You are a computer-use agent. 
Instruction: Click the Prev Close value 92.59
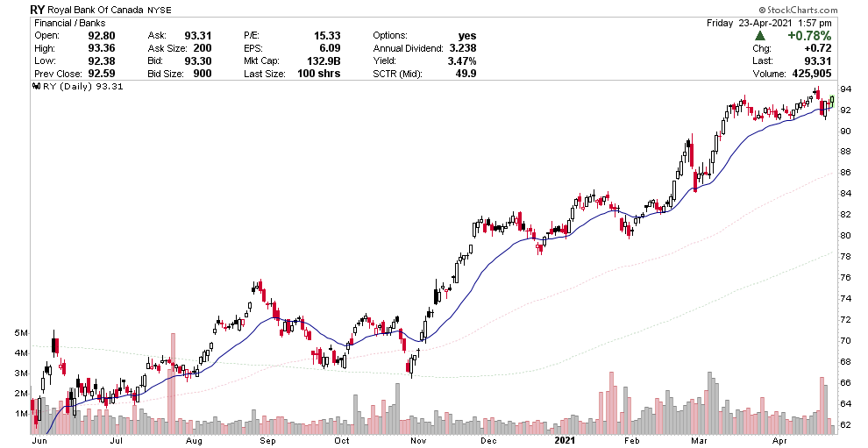tap(102, 74)
